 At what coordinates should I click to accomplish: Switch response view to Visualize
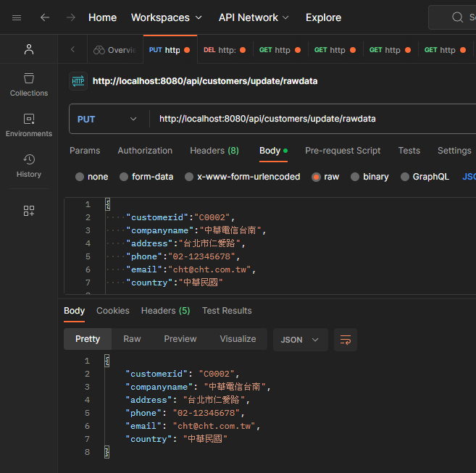(x=238, y=339)
